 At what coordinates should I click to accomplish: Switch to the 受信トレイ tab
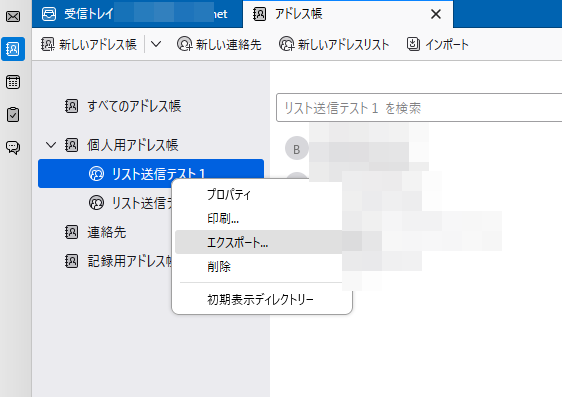coord(137,14)
